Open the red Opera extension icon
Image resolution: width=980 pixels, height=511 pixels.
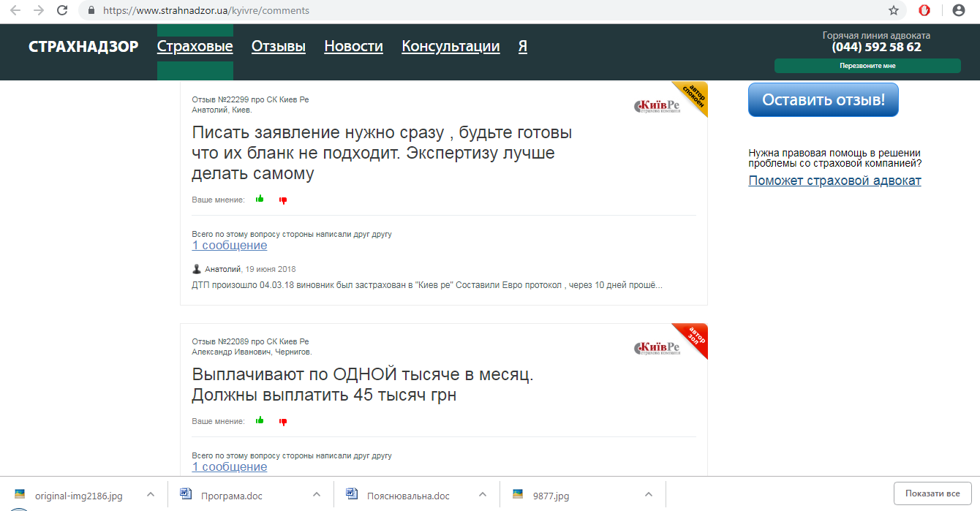[924, 10]
